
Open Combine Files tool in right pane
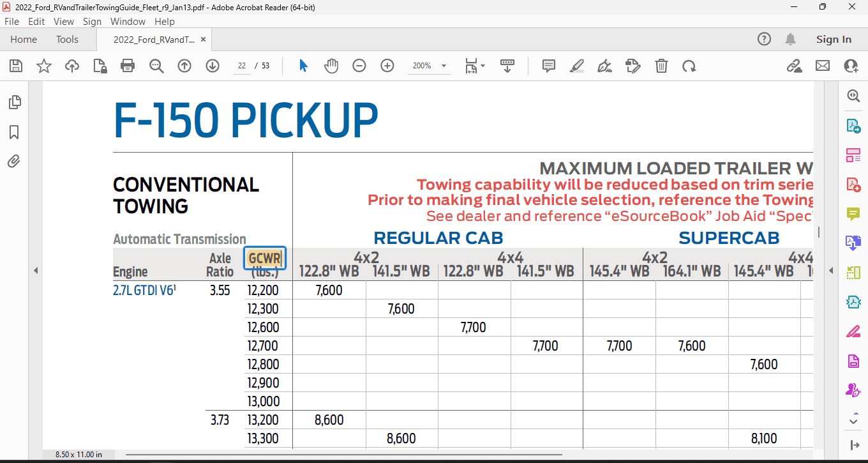click(x=853, y=243)
